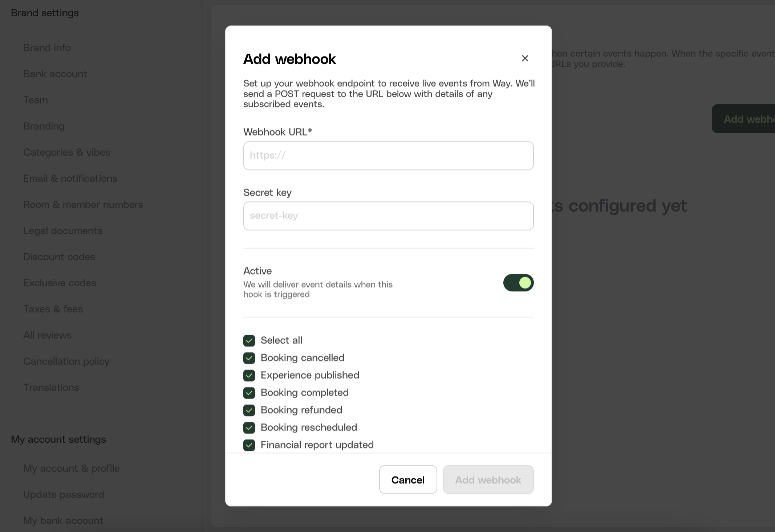
Task: Go to Bank account settings
Action: (55, 74)
